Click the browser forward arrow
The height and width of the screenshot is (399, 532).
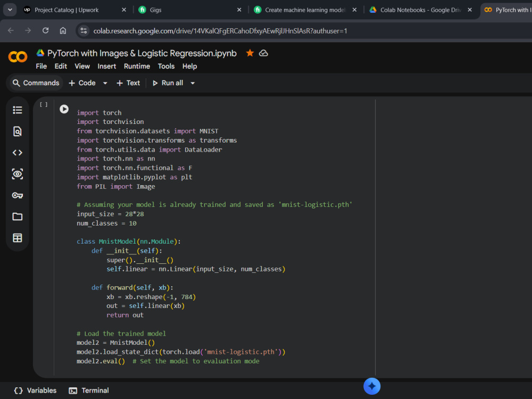click(28, 30)
